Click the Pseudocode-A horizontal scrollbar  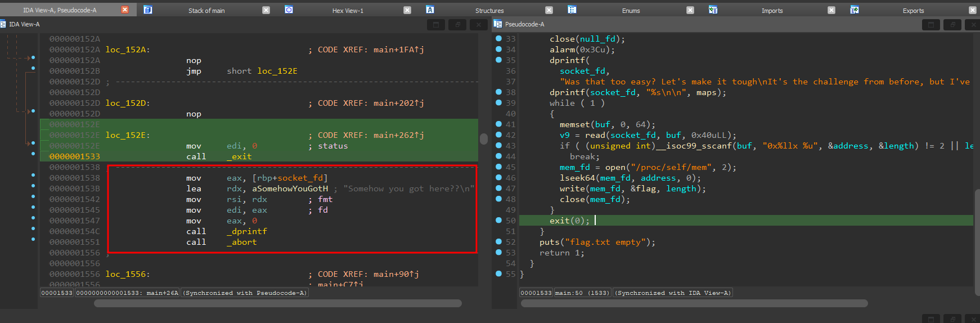pos(694,303)
